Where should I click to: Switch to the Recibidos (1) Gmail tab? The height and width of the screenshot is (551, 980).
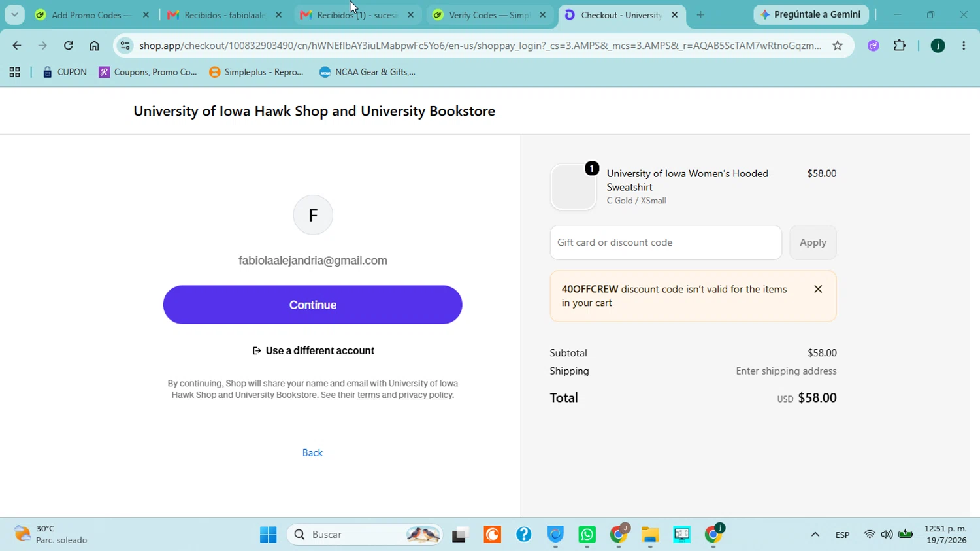357,15
